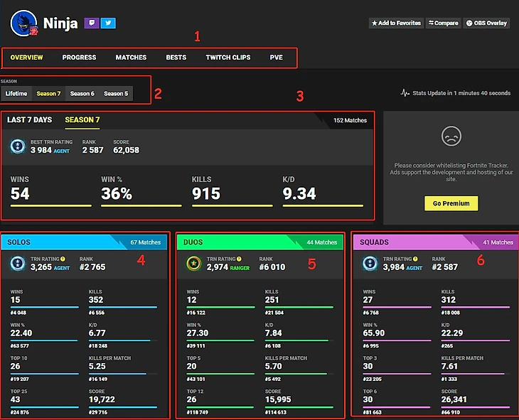Switch to the Progress tab
The image size is (519, 420).
(79, 58)
